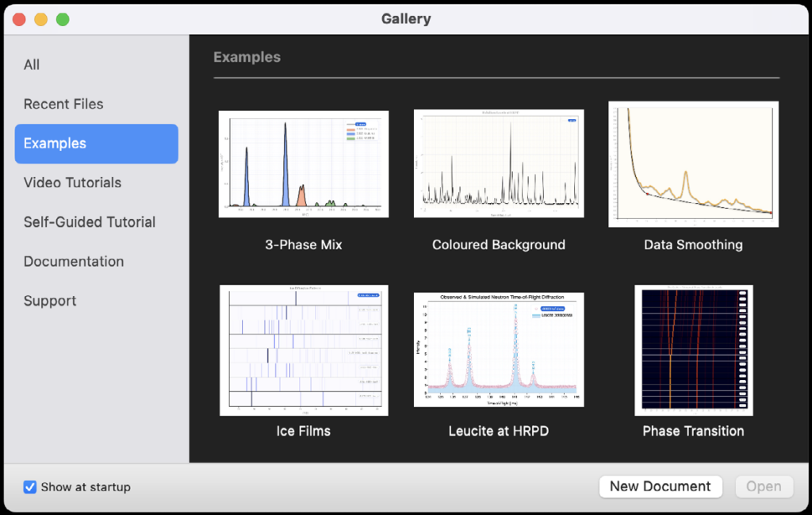Minimize the Gallery window
812x515 pixels.
pyautogui.click(x=40, y=19)
